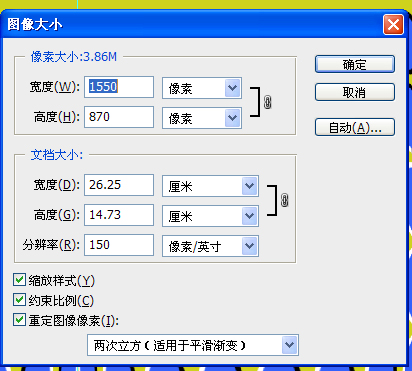
Task: Click the 取消 button
Action: (355, 92)
